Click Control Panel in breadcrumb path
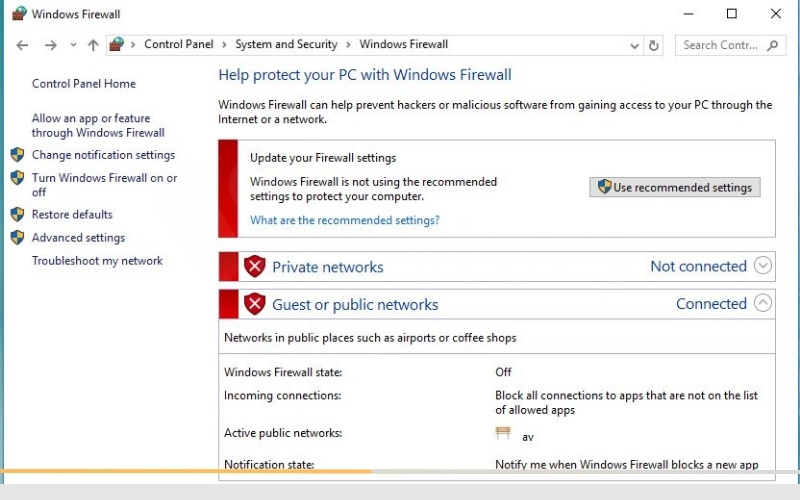This screenshot has width=800, height=500. pos(179,44)
